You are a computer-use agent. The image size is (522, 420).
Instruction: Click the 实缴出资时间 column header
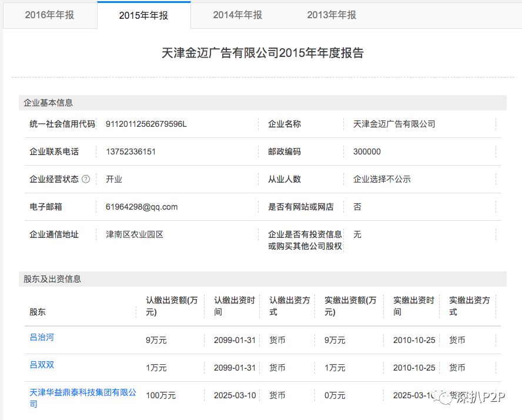pos(413,305)
